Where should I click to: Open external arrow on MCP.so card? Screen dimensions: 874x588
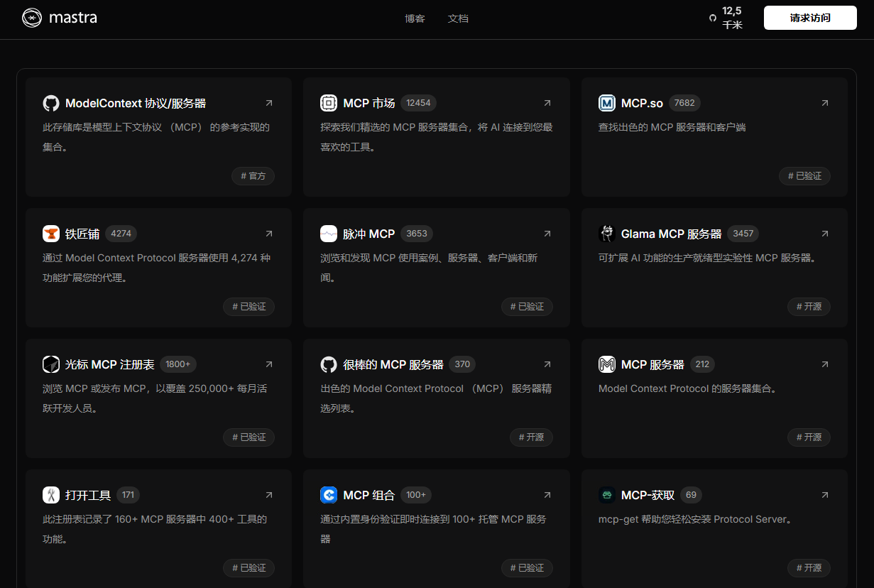[x=825, y=103]
